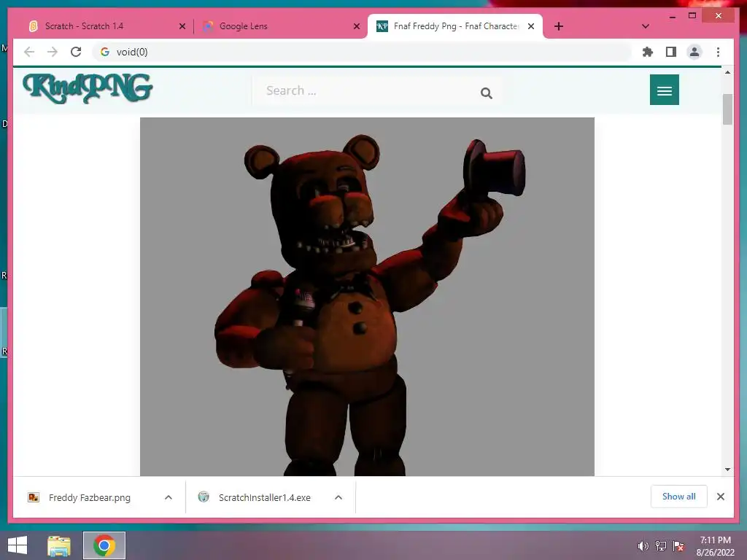The height and width of the screenshot is (560, 747).
Task: Click the Freddy Fazbear image
Action: click(x=367, y=296)
